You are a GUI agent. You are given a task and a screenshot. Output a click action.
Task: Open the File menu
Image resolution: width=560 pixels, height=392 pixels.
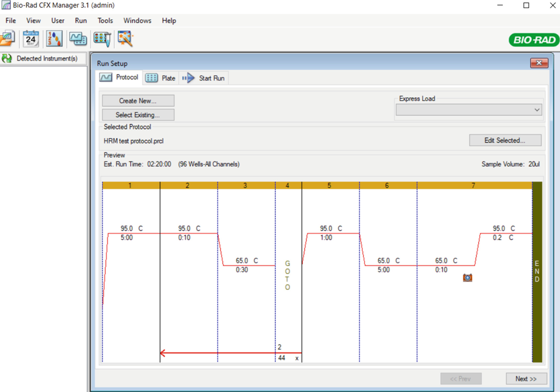[x=11, y=21]
